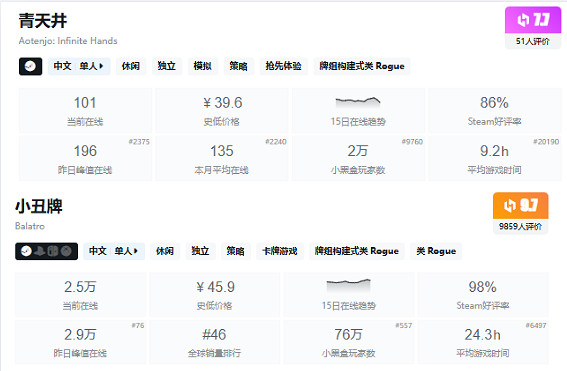
Task: Select 类 Rogue tag under 小丑牌
Action: click(x=436, y=251)
